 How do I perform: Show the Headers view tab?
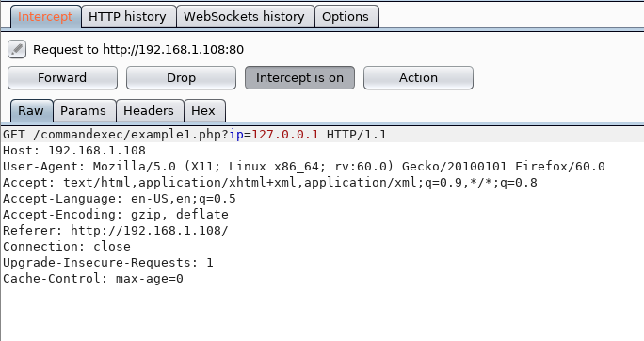[x=150, y=111]
